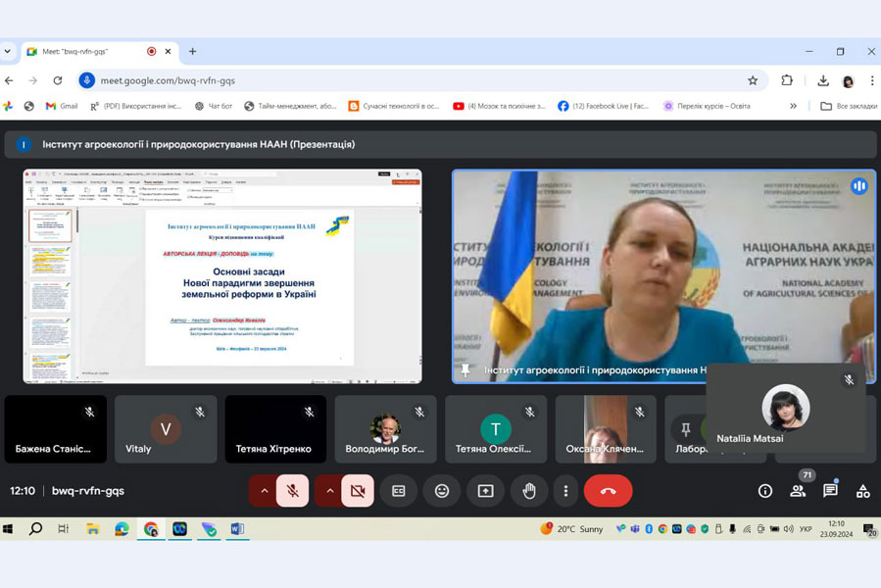This screenshot has width=881, height=588.
Task: Open the in-call chat panel
Action: point(830,491)
